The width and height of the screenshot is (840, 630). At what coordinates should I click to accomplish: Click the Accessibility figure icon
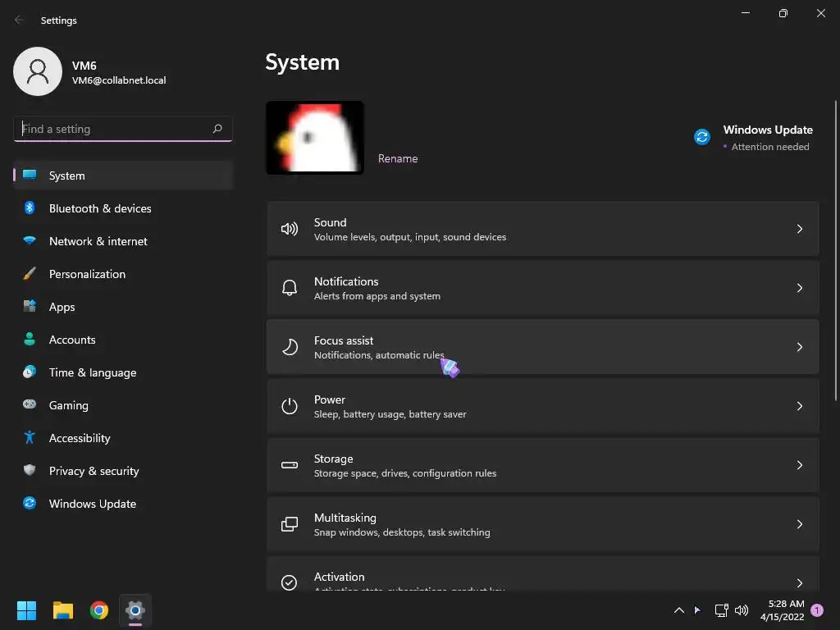point(30,438)
